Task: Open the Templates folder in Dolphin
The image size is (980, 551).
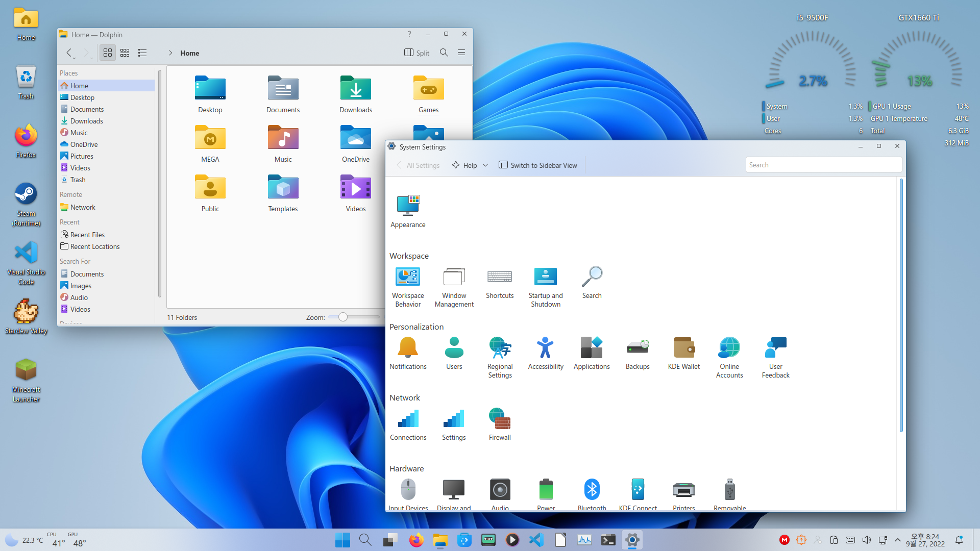Action: (x=283, y=193)
